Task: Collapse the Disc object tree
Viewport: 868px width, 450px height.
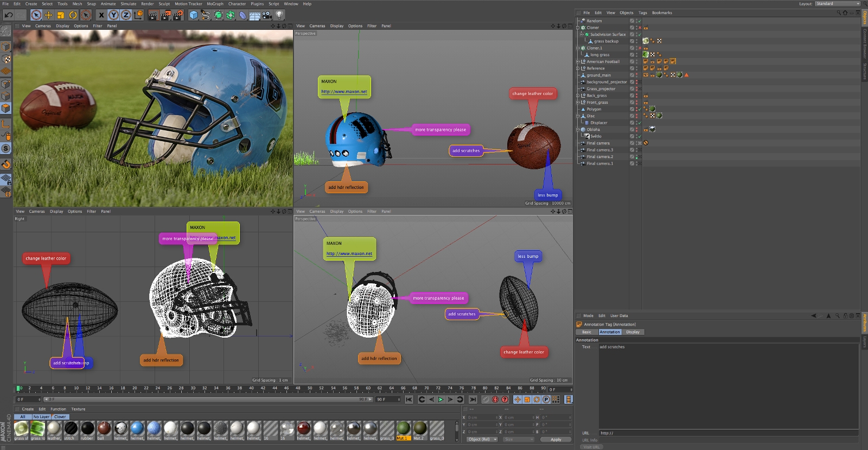Action: 577,116
